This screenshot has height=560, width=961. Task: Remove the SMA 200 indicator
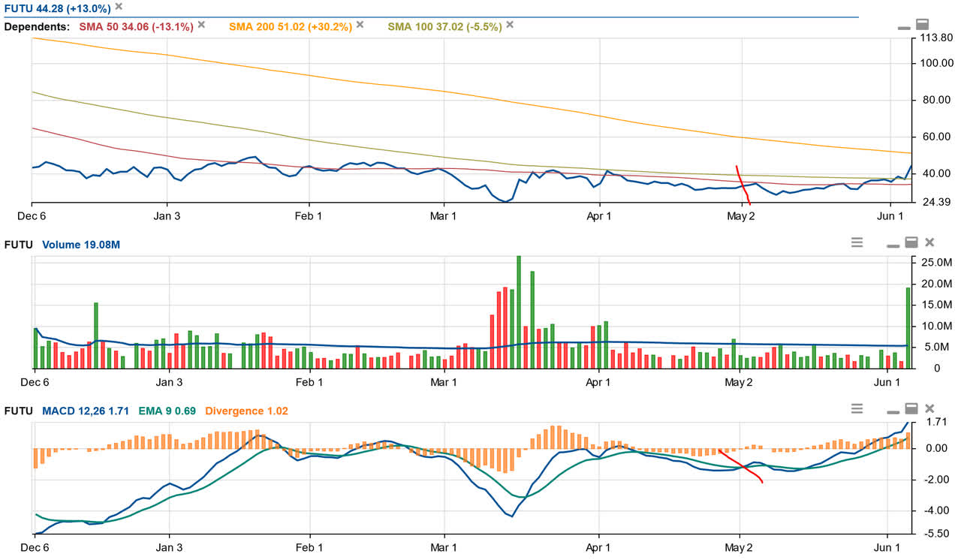(360, 25)
